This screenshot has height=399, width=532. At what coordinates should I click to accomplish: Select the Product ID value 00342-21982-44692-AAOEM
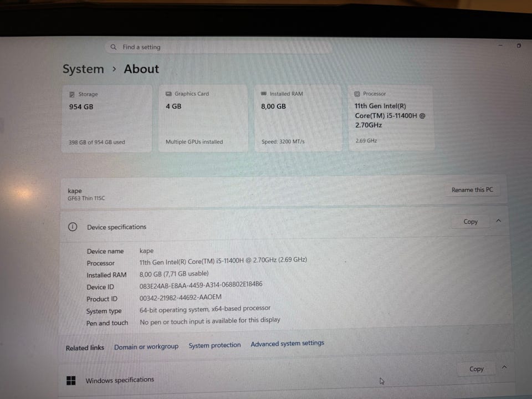pos(181,298)
